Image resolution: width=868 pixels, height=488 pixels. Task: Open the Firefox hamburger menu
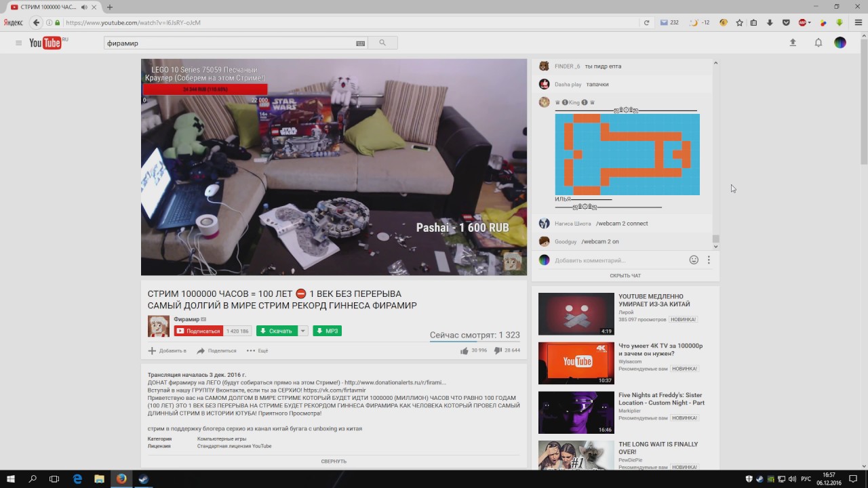click(x=859, y=22)
